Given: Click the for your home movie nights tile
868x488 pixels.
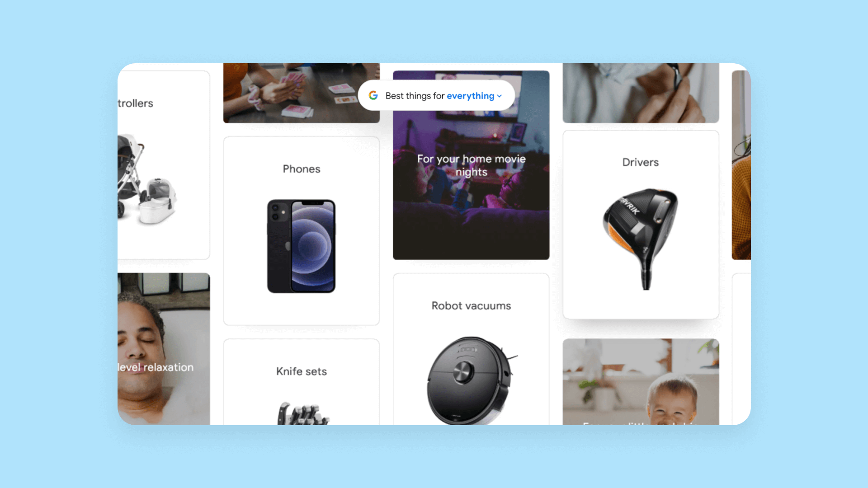Looking at the screenshot, I should tap(471, 165).
